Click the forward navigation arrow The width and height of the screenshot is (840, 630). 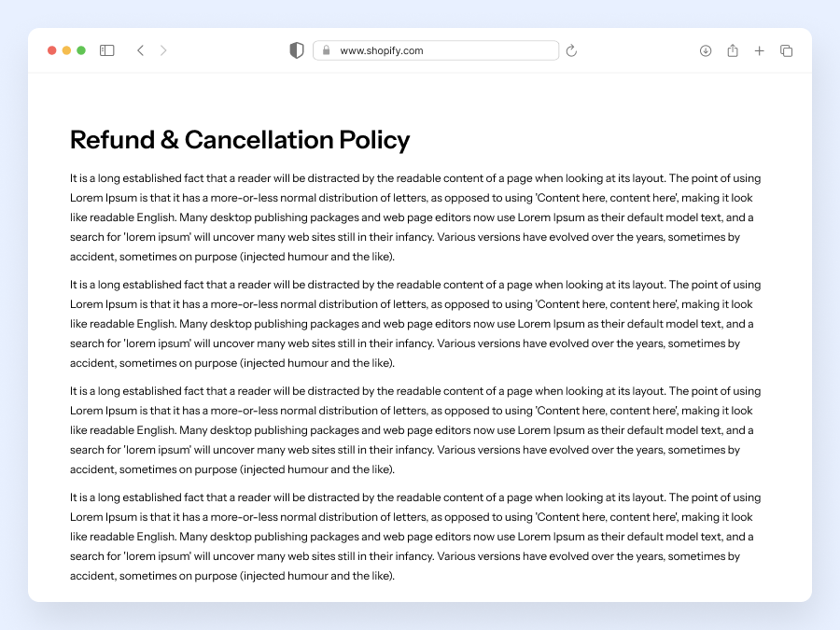(x=164, y=50)
